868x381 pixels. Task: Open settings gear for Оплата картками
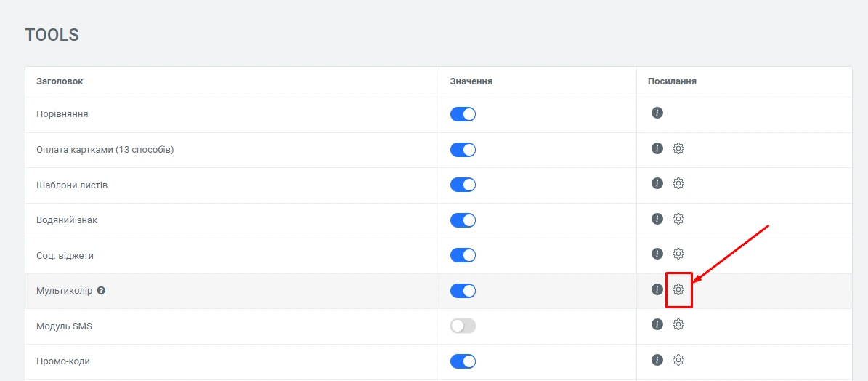tap(678, 148)
